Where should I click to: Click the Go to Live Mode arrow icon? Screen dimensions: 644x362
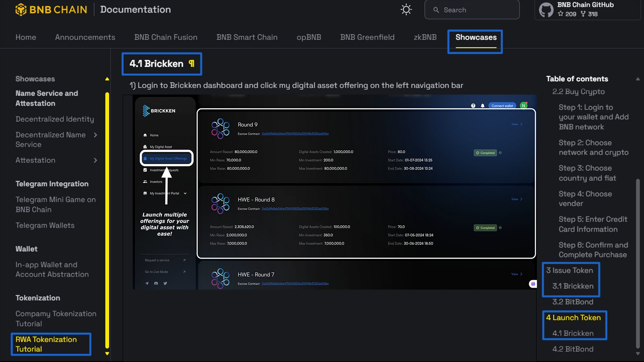184,272
